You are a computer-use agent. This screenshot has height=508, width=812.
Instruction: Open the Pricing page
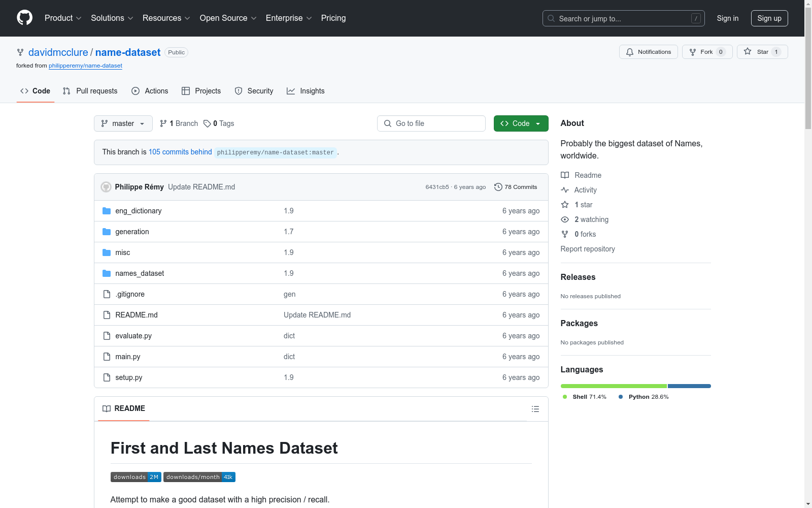(x=333, y=18)
